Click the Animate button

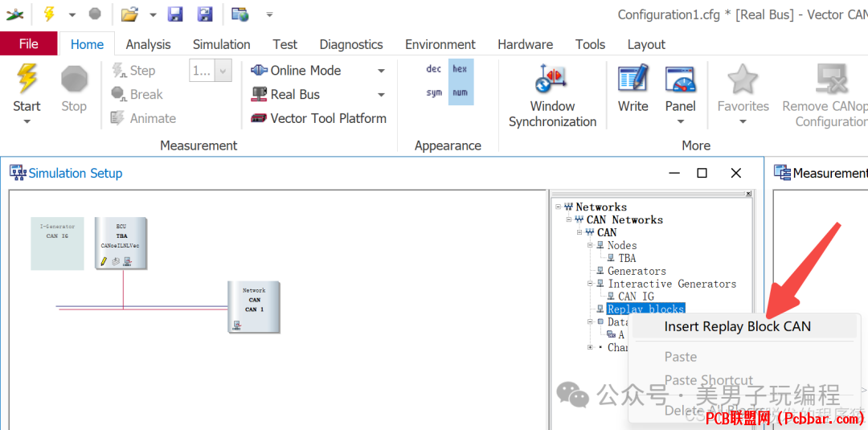(x=143, y=118)
